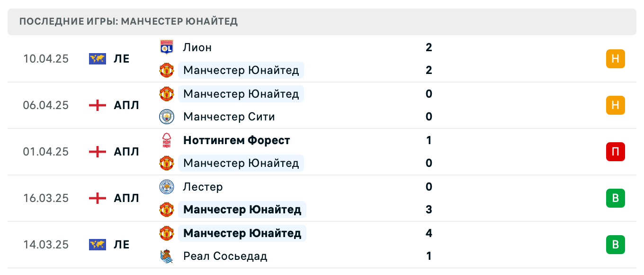This screenshot has width=644, height=275.
Task: Click the Manchester City badge icon
Action: coord(167,117)
